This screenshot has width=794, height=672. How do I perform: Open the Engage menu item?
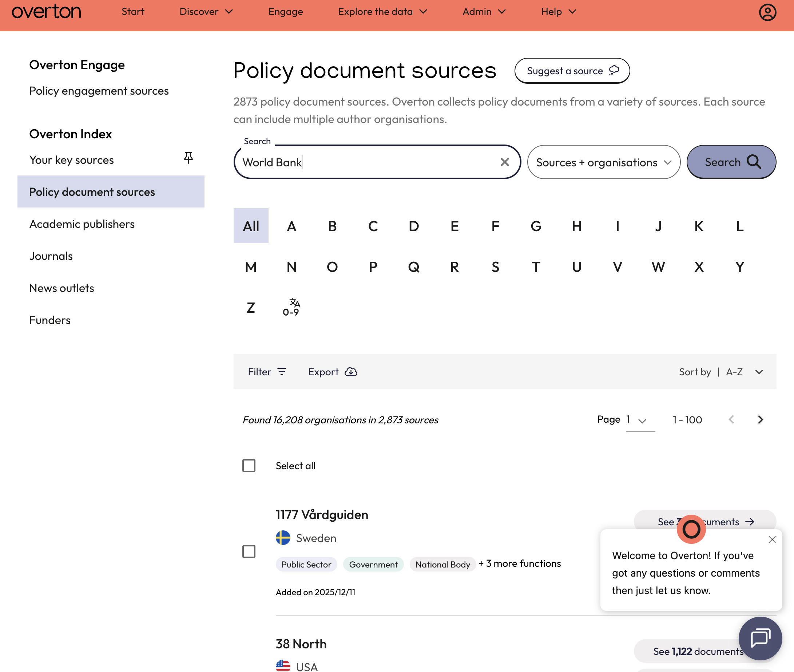pyautogui.click(x=286, y=12)
